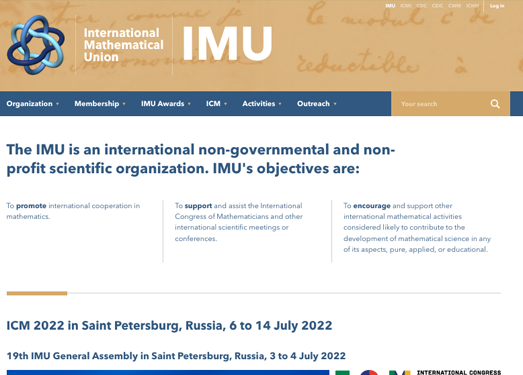Go to the IMU top-bar link
This screenshot has width=523, height=375.
click(390, 6)
